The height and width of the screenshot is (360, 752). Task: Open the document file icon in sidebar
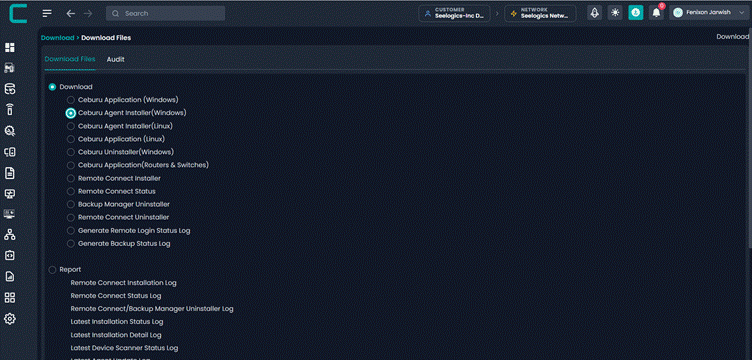10,173
